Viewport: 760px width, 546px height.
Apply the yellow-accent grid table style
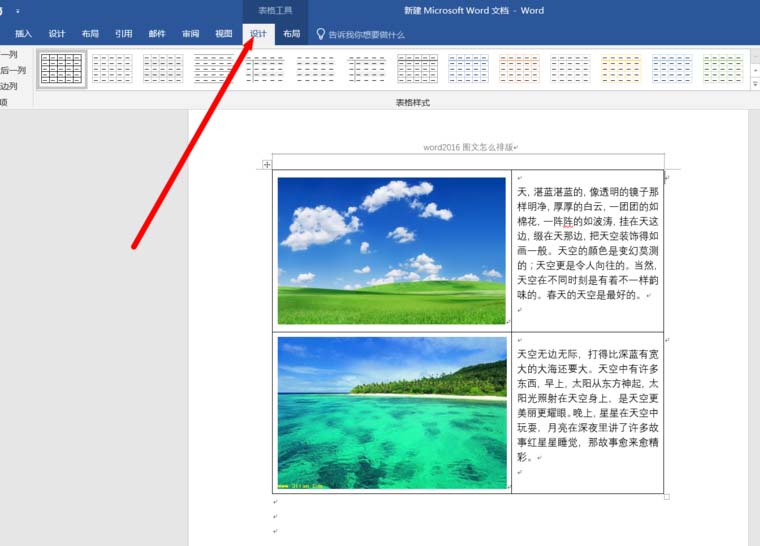[621, 69]
